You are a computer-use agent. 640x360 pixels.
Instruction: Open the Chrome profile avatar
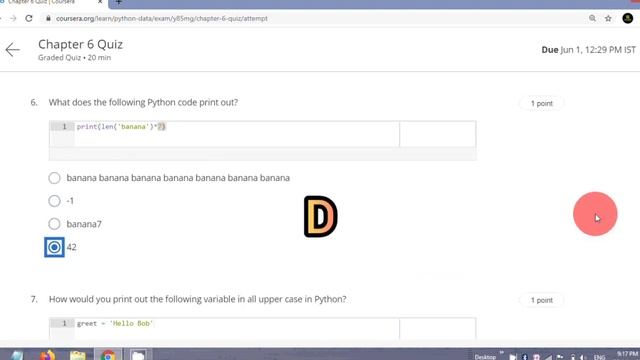(628, 18)
